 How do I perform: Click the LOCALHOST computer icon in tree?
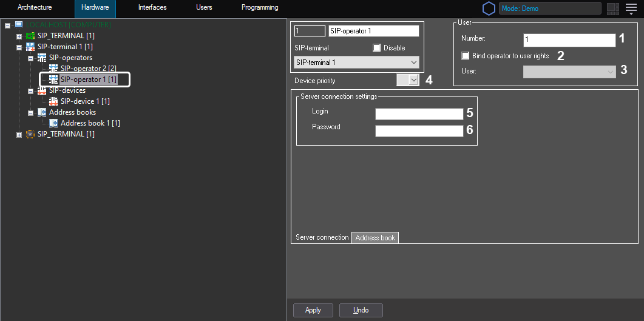click(19, 25)
